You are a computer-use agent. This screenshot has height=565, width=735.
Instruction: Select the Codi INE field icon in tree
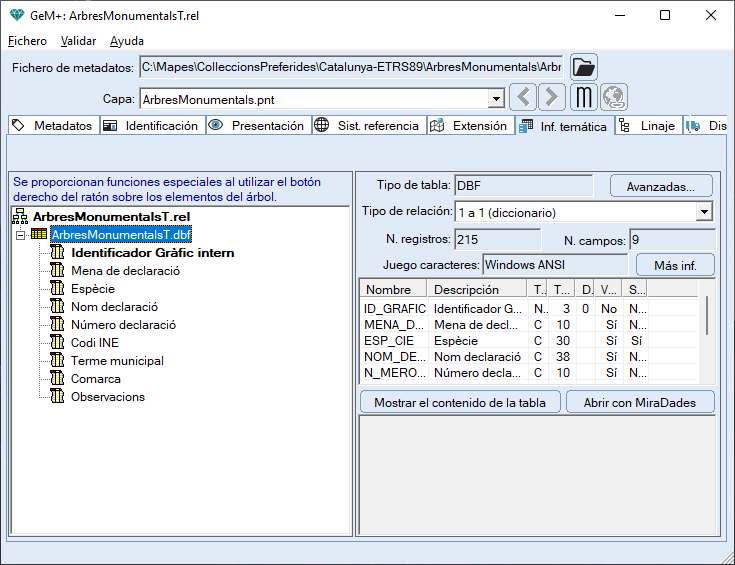58,343
